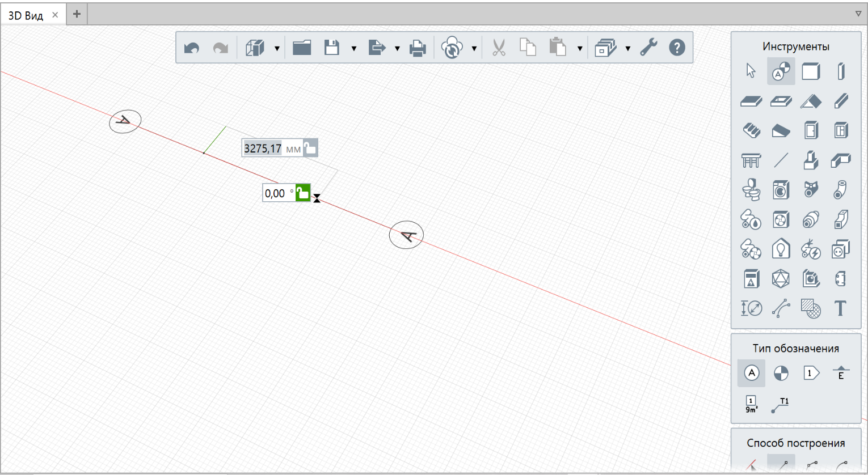Viewport: 868px width, 475px height.
Task: Copy using the two-pages icon
Action: click(x=528, y=48)
